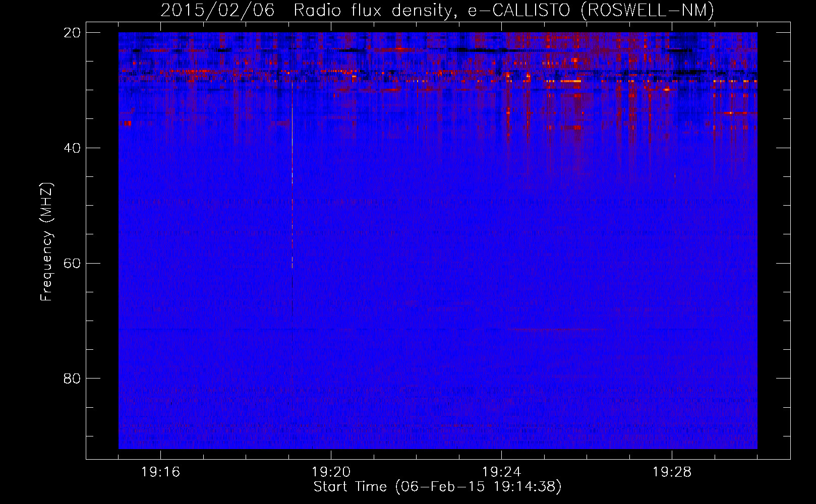Select the 19:20 time tick label
The width and height of the screenshot is (816, 504).
[331, 472]
